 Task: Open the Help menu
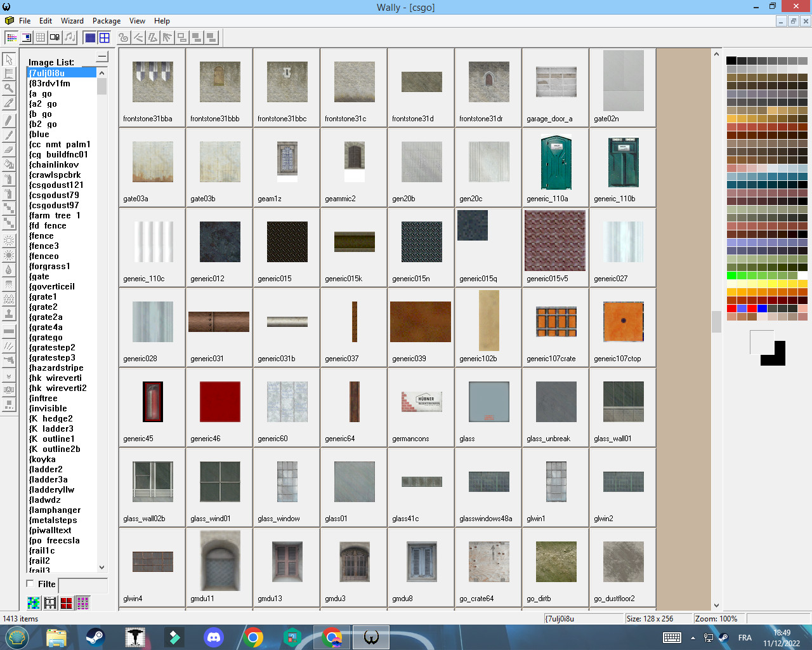pyautogui.click(x=162, y=21)
